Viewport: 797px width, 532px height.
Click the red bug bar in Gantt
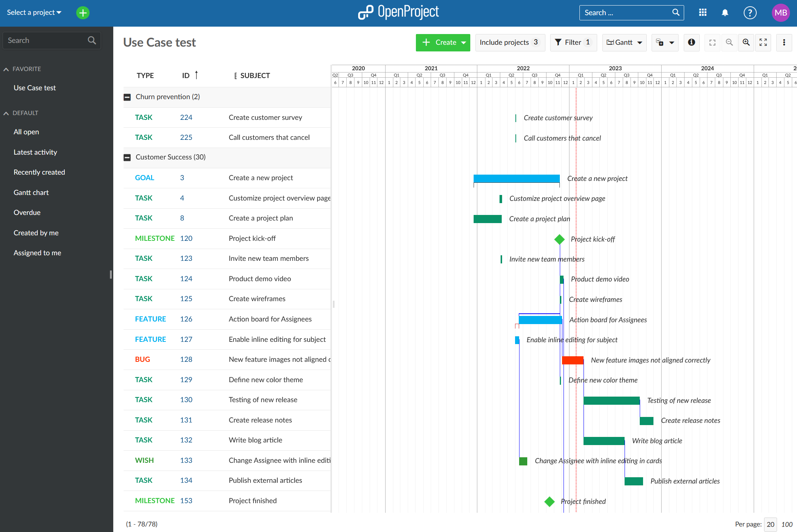coord(572,360)
